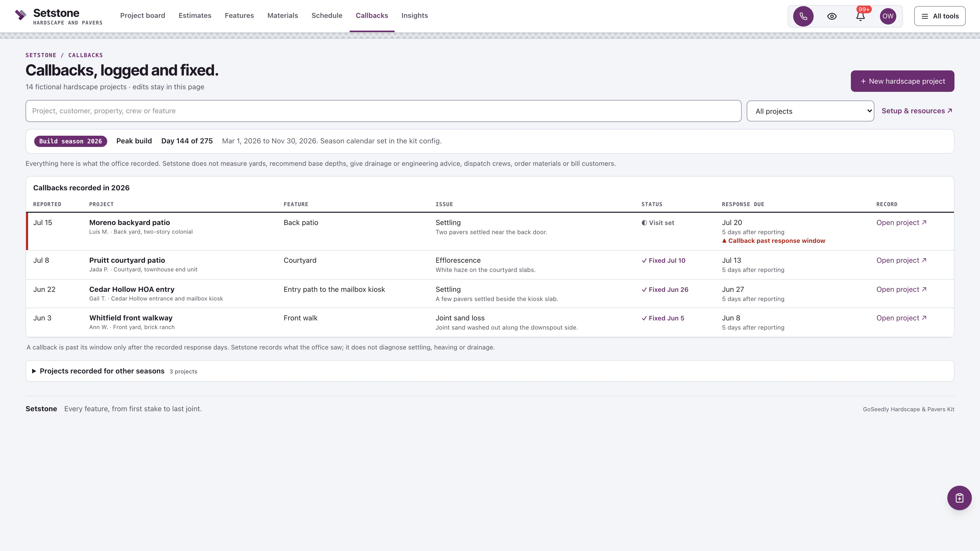Go to the Project board tab

tap(143, 16)
